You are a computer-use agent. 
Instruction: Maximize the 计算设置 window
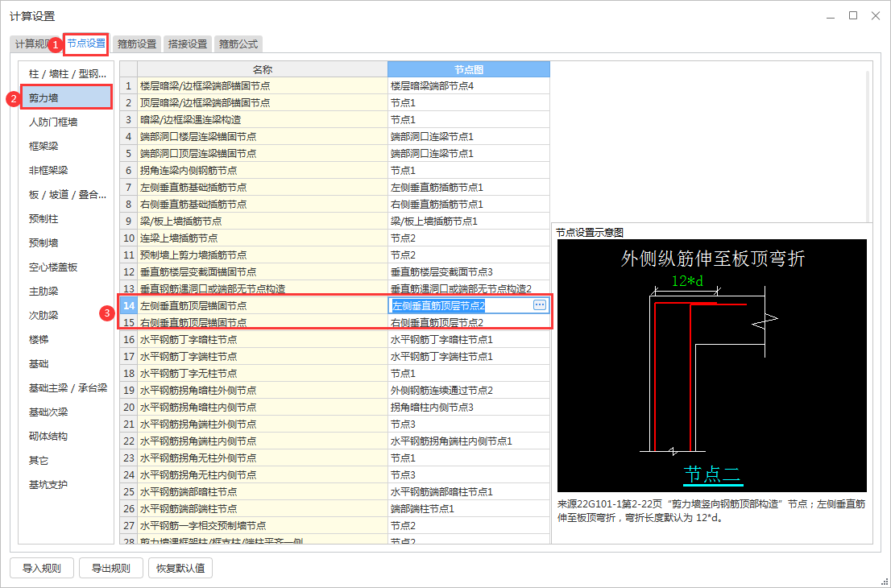853,16
